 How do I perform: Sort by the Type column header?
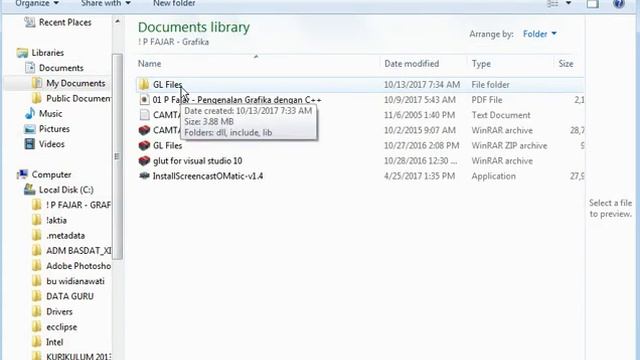(481, 64)
